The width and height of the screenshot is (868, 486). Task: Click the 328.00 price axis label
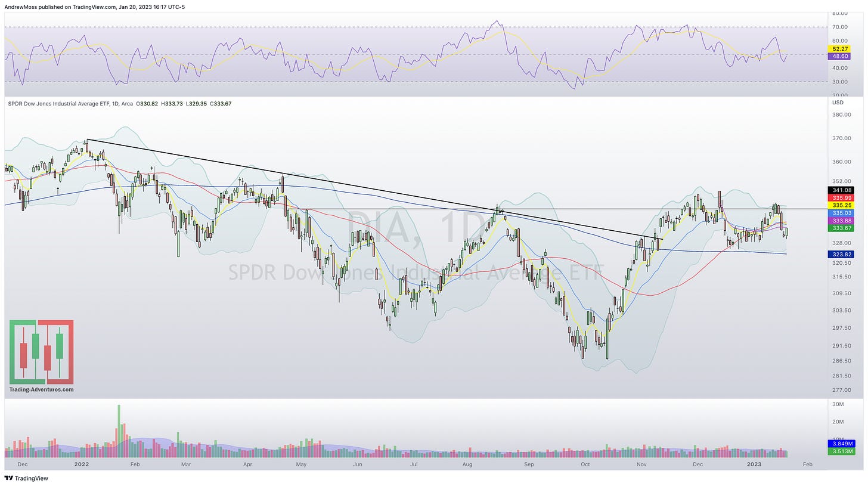841,243
